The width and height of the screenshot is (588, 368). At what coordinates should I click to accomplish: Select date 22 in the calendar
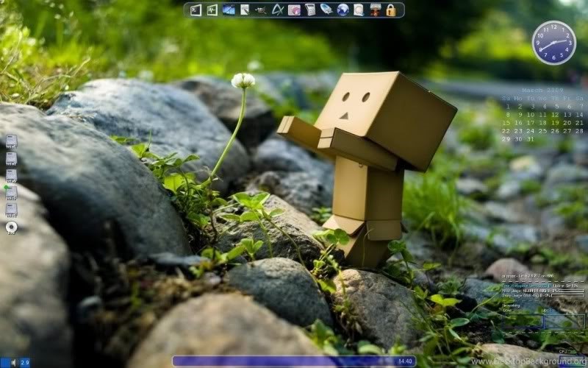tap(506, 131)
